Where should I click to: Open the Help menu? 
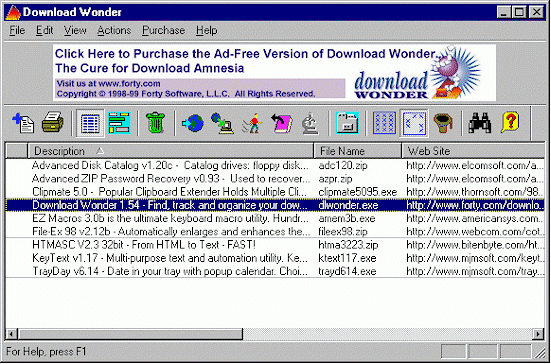click(207, 31)
